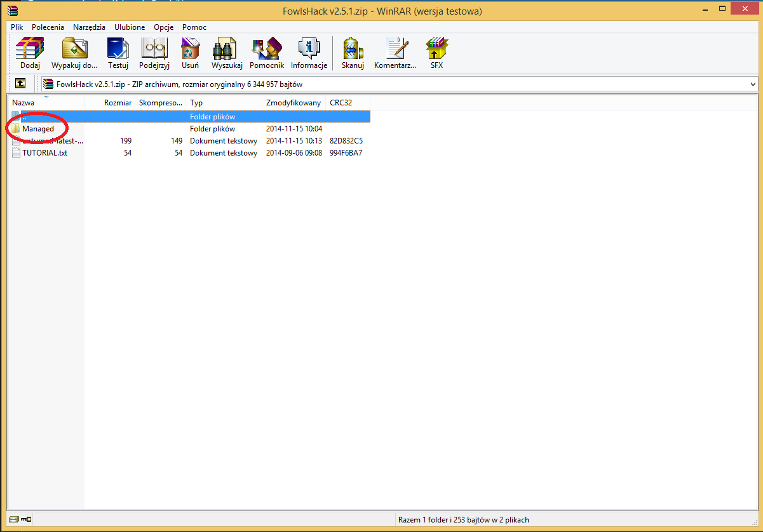Select the 'Managed' folder name

[x=38, y=129]
